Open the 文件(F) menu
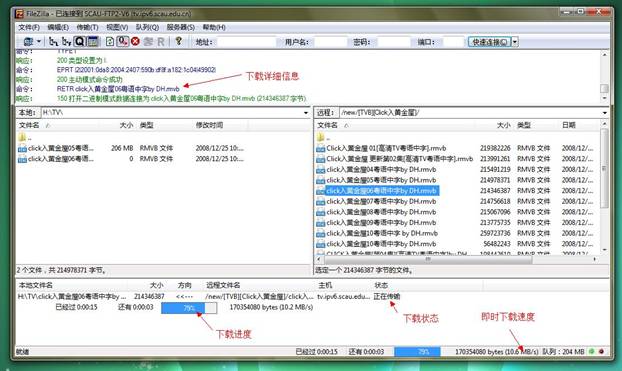622x371 pixels. coord(29,27)
